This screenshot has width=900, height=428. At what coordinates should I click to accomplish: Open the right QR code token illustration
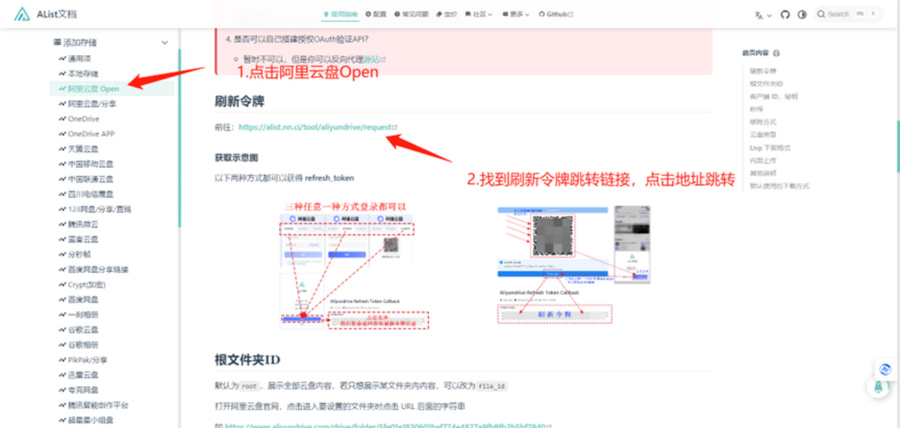pyautogui.click(x=574, y=266)
